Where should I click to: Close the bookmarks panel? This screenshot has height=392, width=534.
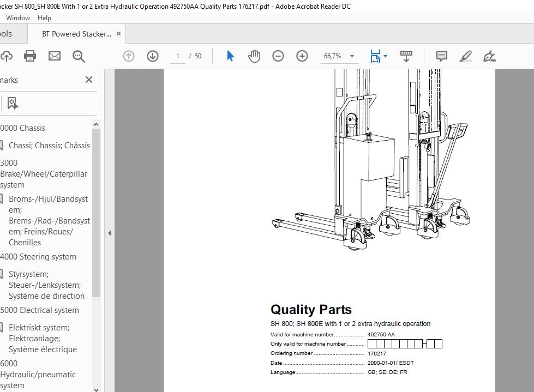(89, 80)
